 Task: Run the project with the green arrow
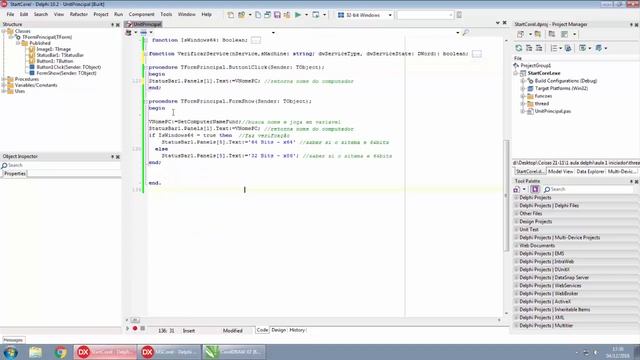[298, 15]
